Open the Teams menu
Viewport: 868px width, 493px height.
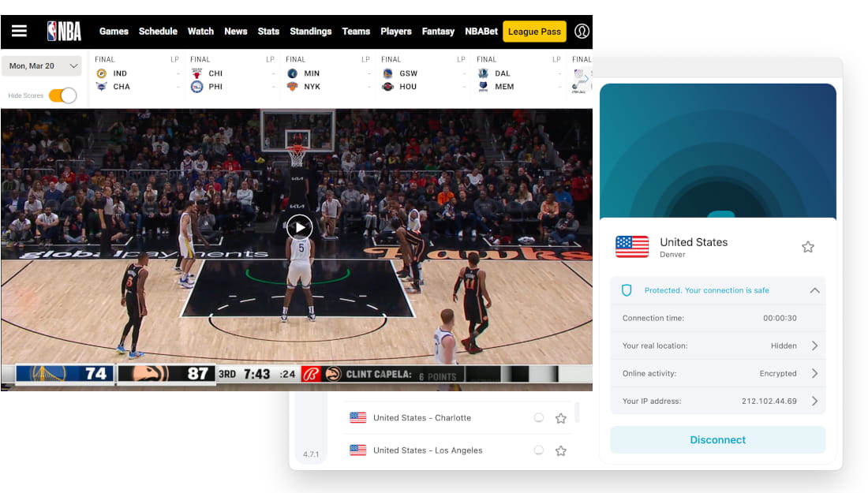356,32
